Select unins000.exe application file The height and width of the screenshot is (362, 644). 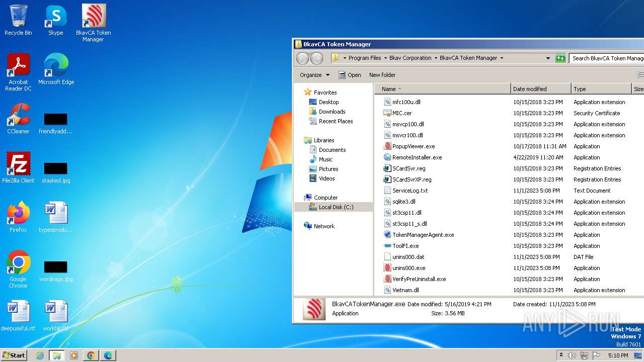click(x=409, y=268)
